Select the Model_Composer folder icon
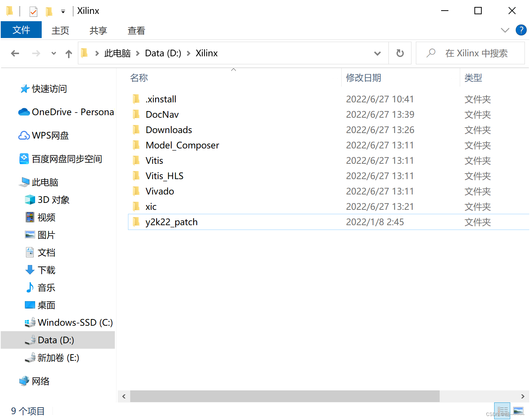Screen dimensions: 530x420 coord(136,145)
